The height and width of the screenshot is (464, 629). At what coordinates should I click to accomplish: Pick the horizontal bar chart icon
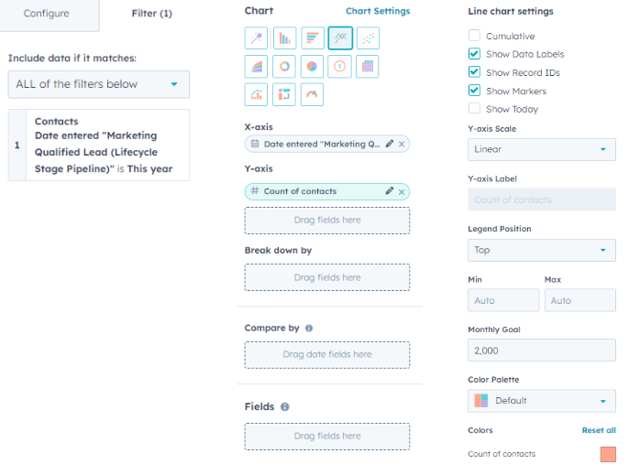(312, 38)
